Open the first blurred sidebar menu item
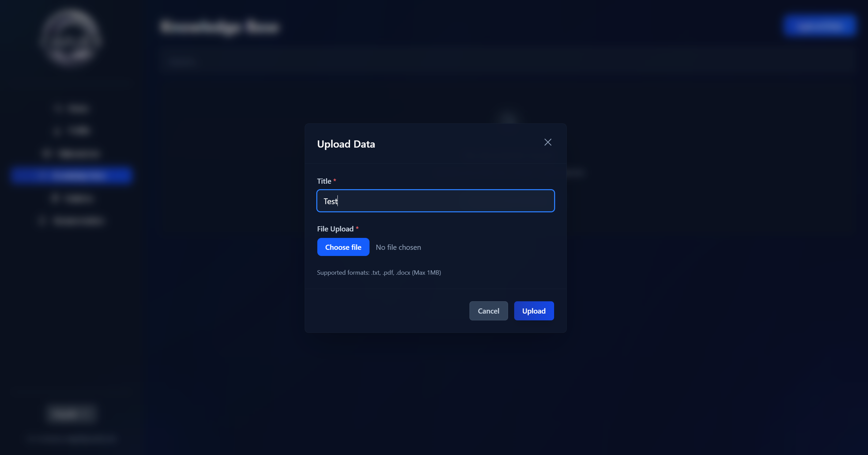The image size is (868, 455). point(72,108)
